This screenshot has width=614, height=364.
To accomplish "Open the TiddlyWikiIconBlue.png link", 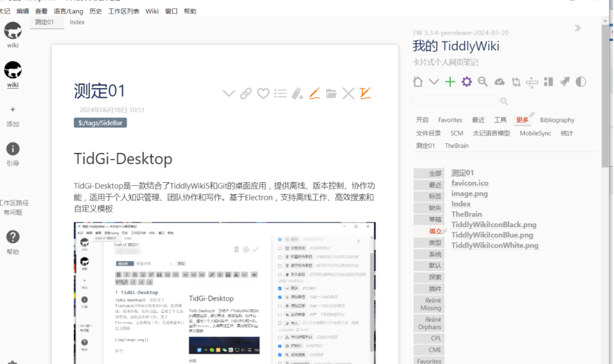I will click(492, 235).
